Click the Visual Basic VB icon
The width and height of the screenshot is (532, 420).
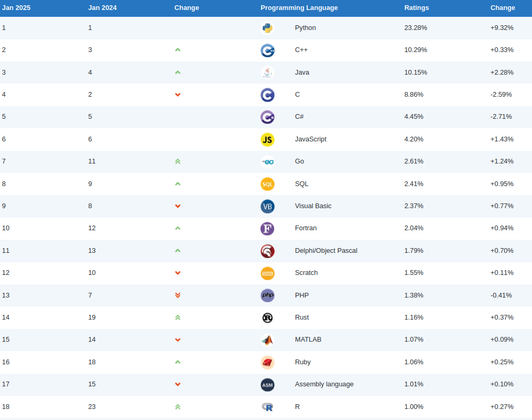pos(267,206)
